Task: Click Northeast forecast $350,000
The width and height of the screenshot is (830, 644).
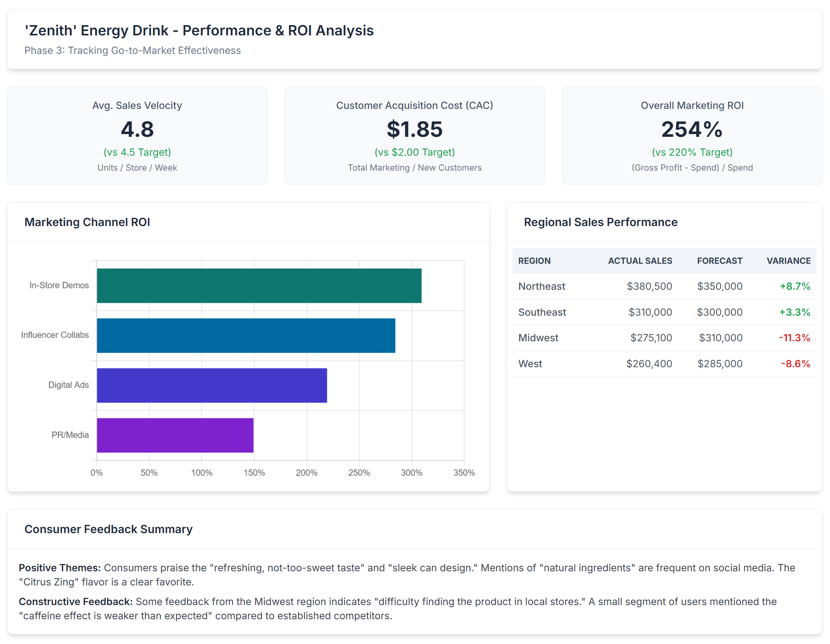Action: 720,286
